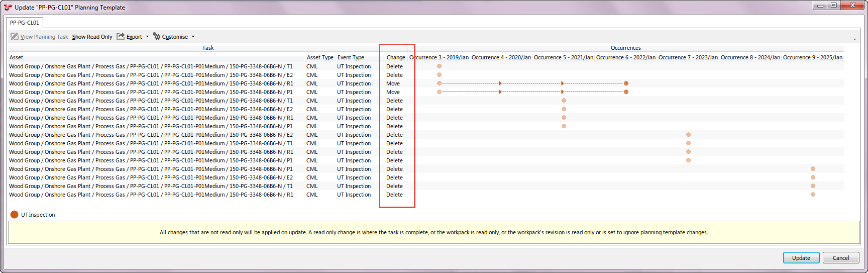
Task: Open the toolbar overflow arrow at far right
Action: (854, 39)
